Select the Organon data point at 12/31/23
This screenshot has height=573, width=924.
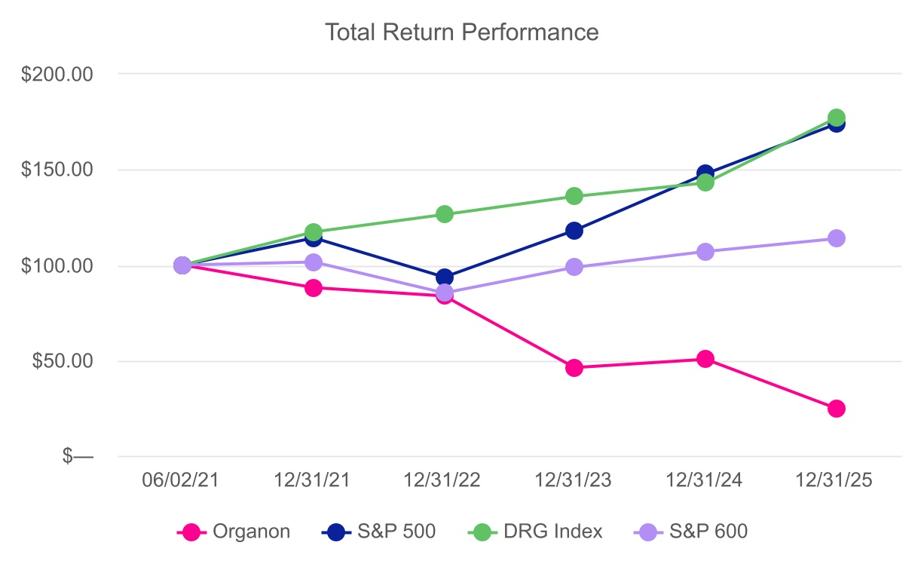tap(574, 368)
